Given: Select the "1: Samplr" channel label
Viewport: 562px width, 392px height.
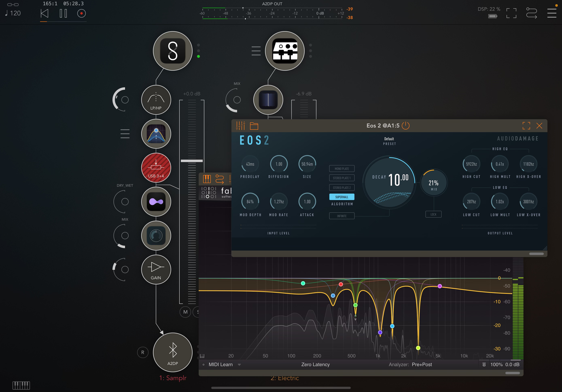Looking at the screenshot, I should coord(173,378).
